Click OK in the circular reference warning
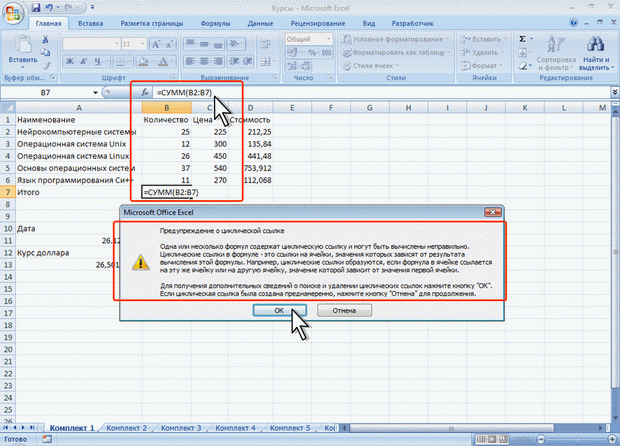 278,310
